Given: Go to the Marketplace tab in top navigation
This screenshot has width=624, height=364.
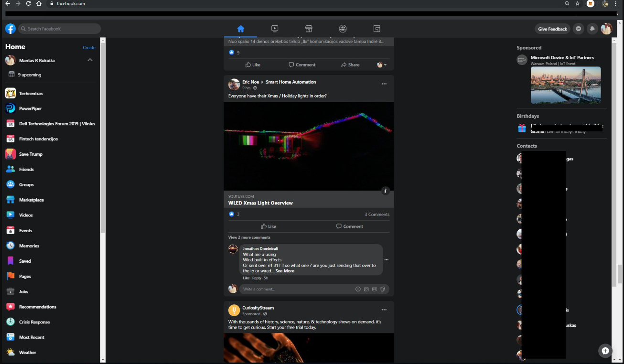Looking at the screenshot, I should (x=309, y=29).
